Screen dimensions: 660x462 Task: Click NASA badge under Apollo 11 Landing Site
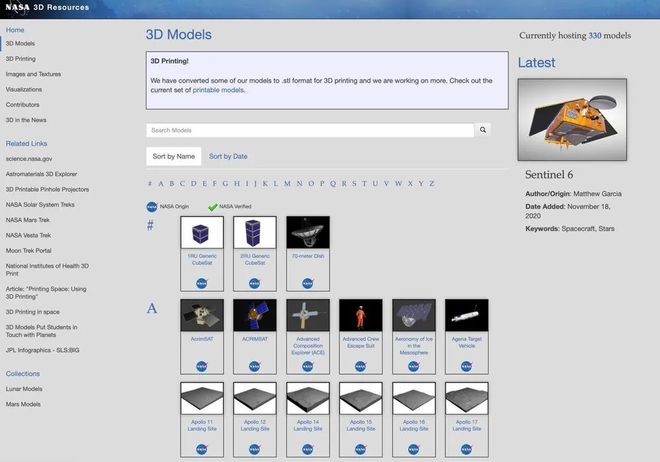coord(202,449)
